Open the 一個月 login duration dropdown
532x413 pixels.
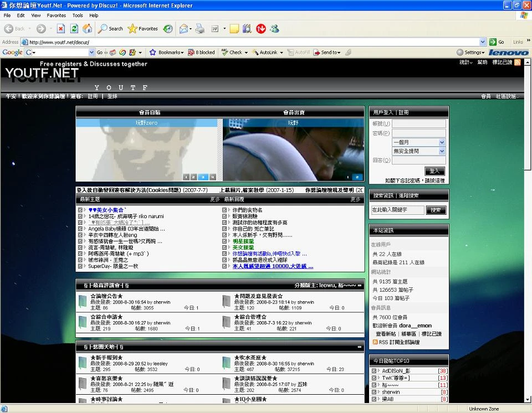pos(442,142)
